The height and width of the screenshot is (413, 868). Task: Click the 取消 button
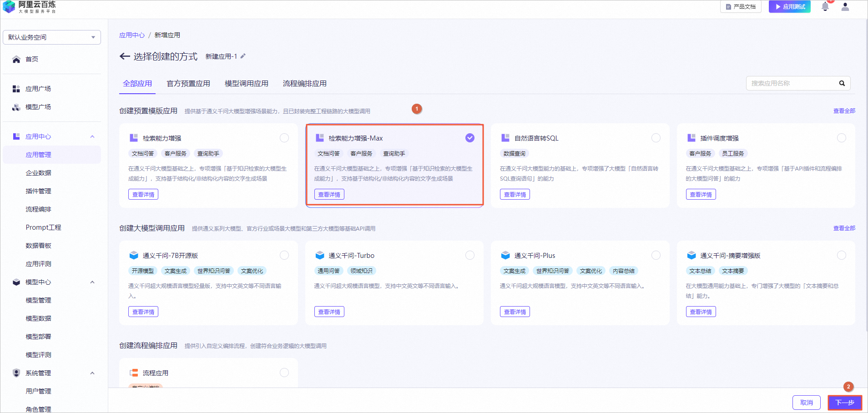pos(807,403)
